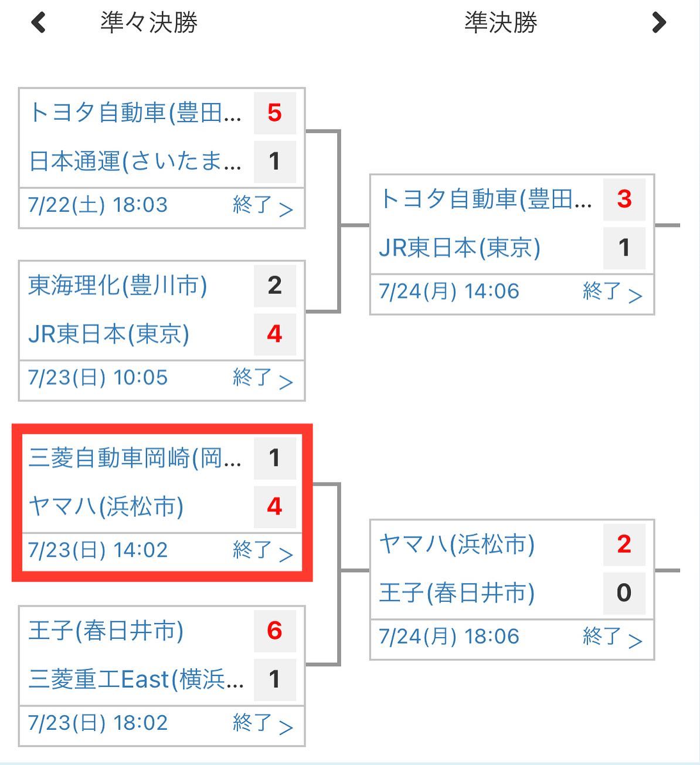Open 終了 details for 7/23 18:02 game
Screen dimensions: 700x765
click(262, 723)
